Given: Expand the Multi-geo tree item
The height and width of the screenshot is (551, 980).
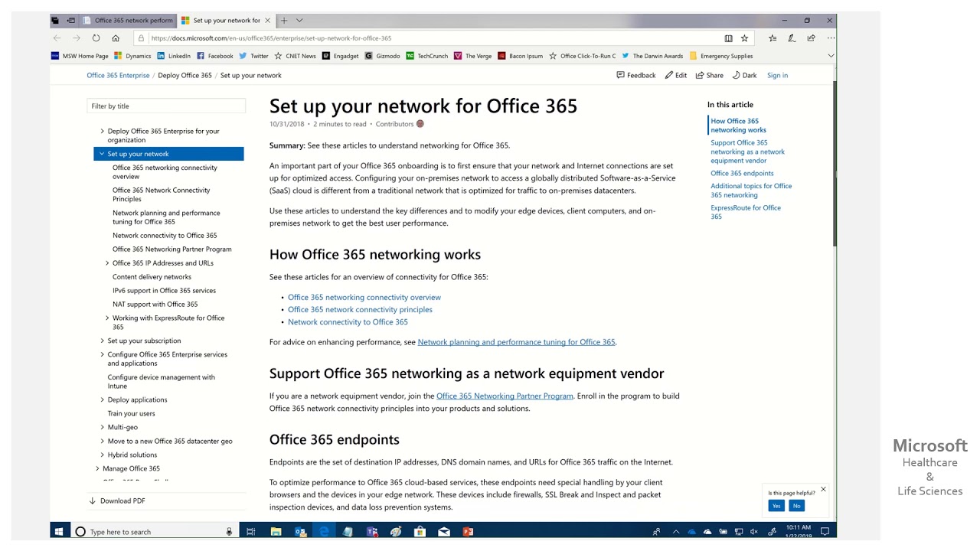Looking at the screenshot, I should 103,427.
